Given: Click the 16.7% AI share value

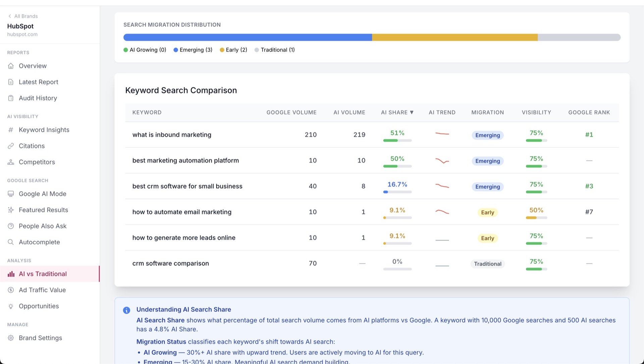Looking at the screenshot, I should click(x=397, y=184).
